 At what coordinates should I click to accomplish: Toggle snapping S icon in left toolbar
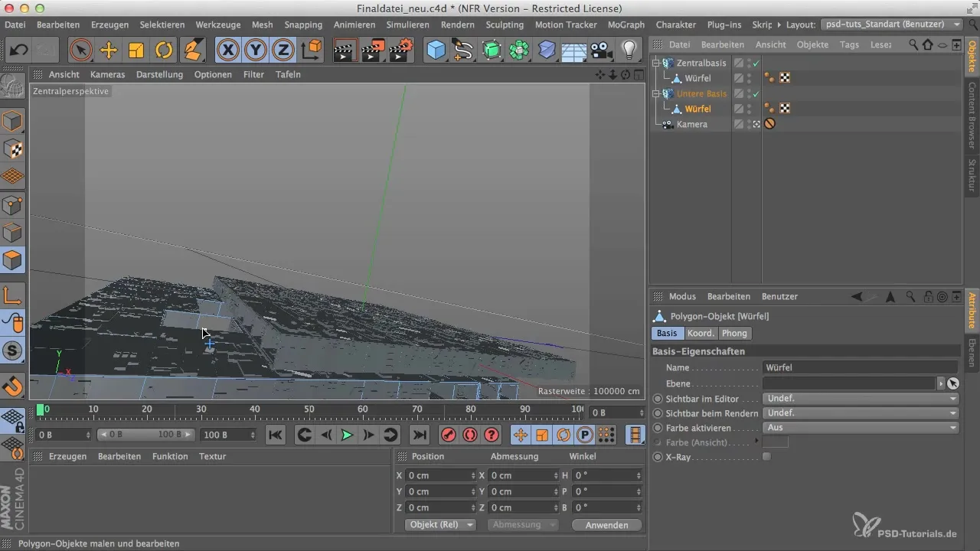click(13, 351)
